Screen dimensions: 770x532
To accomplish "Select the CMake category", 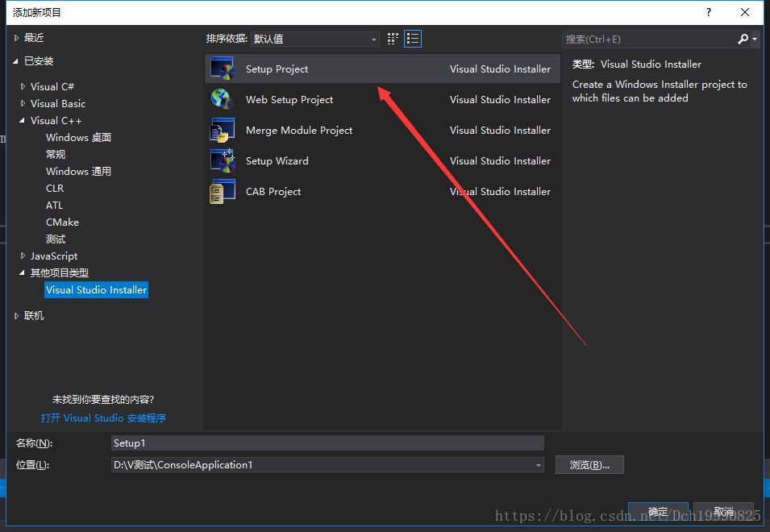I will 62,222.
